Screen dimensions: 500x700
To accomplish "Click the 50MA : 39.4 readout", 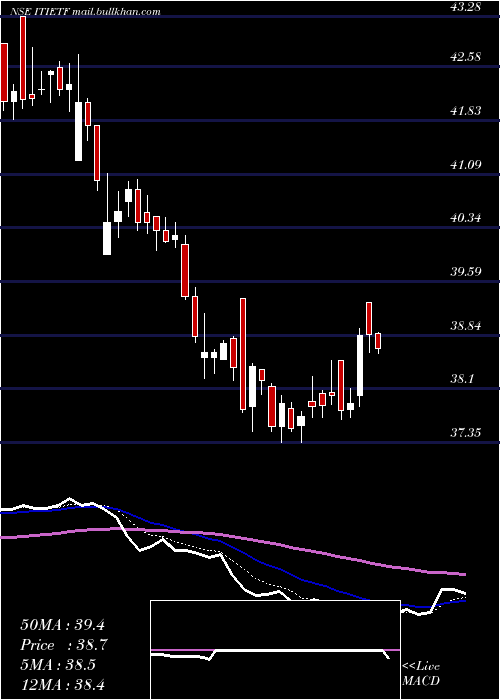I will (x=62, y=625).
